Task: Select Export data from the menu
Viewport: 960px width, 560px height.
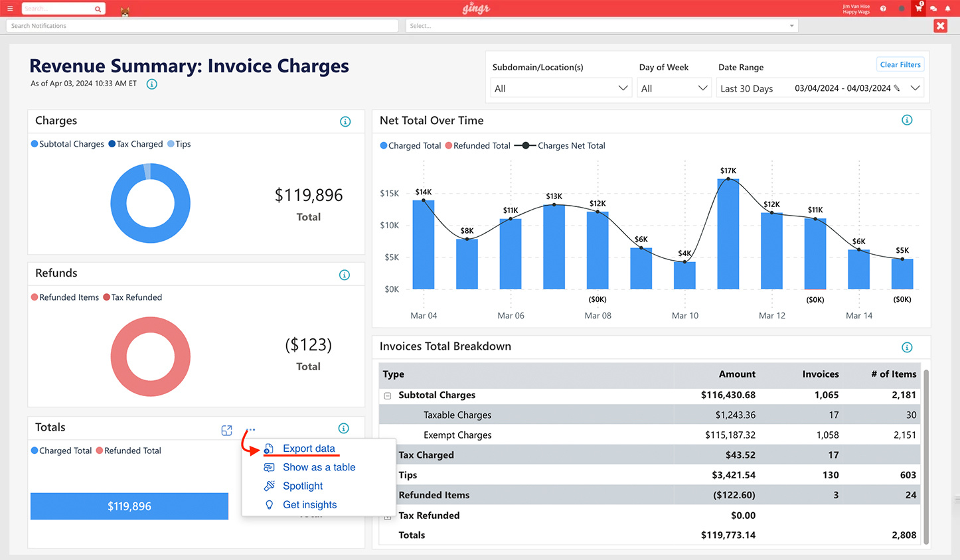Action: (x=309, y=449)
